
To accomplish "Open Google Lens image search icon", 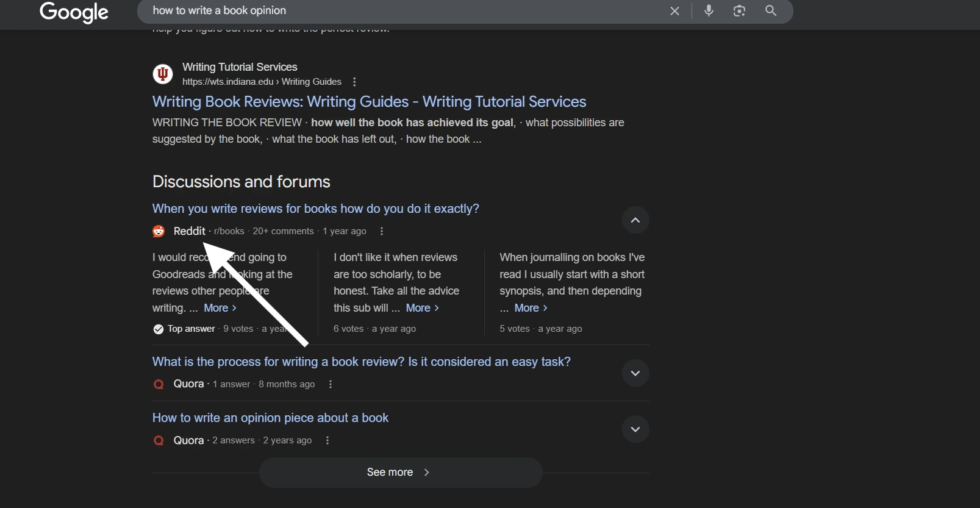I will click(x=740, y=11).
